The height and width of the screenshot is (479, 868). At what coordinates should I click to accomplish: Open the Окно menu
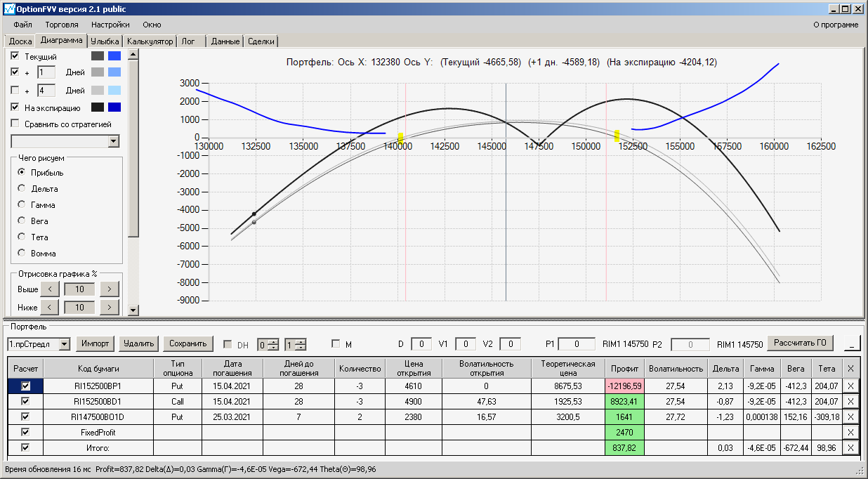152,25
